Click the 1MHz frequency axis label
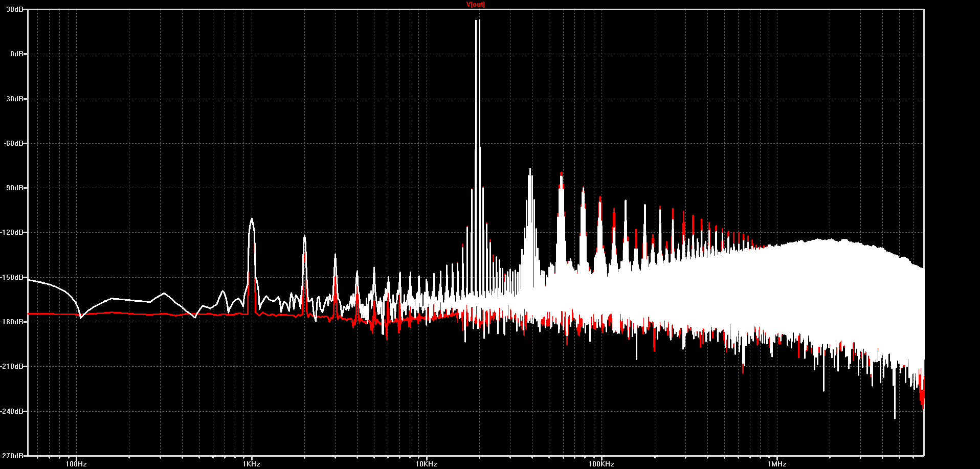The width and height of the screenshot is (980, 469). tap(776, 464)
